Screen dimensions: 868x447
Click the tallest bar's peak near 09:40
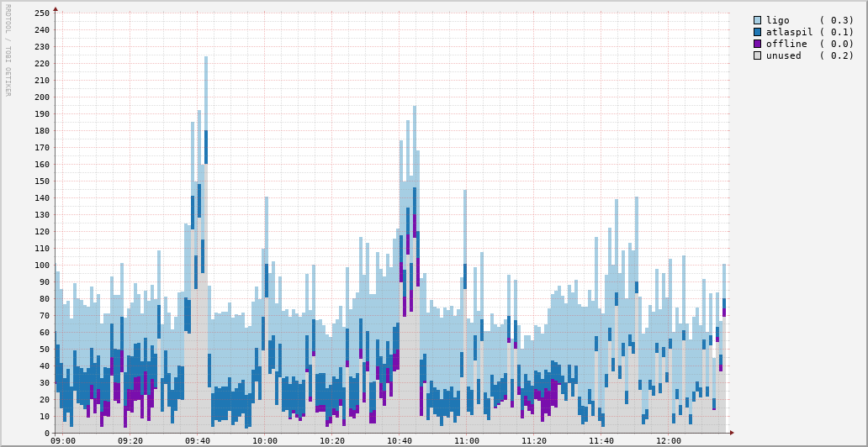[205, 58]
